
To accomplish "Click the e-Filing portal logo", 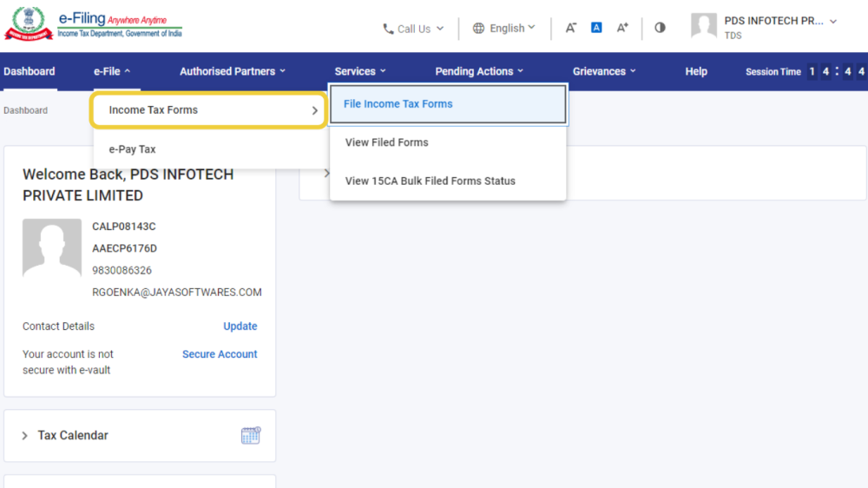I will (93, 23).
